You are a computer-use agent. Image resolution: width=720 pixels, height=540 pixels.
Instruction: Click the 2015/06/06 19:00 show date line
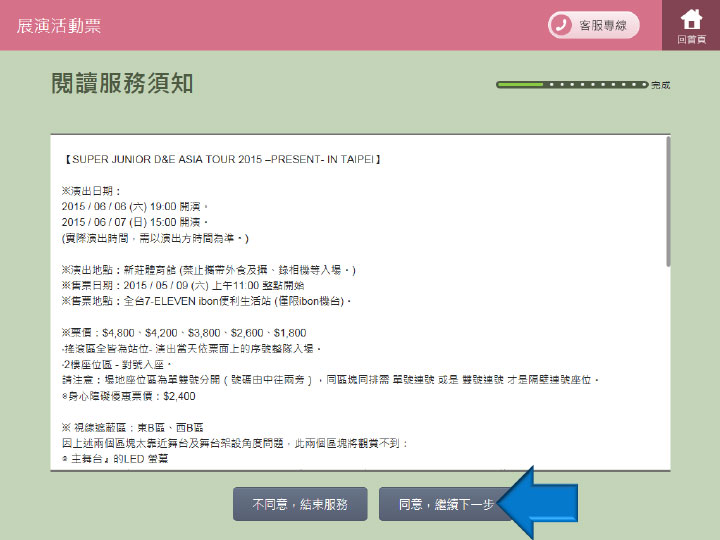tap(134, 206)
